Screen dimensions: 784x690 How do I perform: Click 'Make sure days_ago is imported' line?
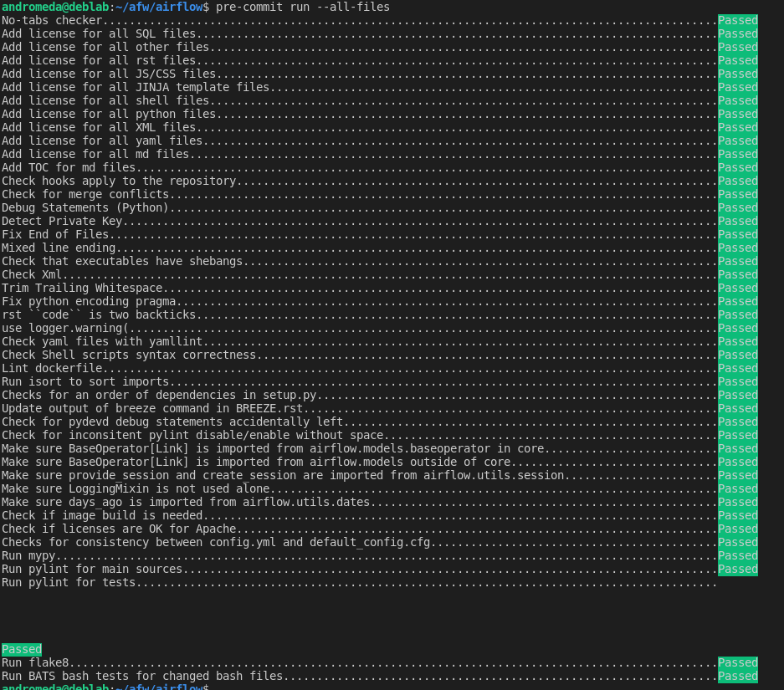click(x=380, y=503)
